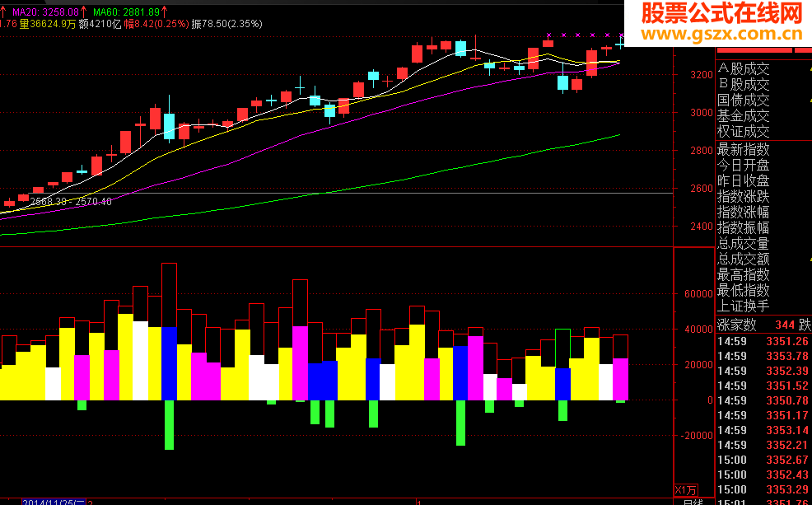Select the volume readout 量36624.9万
Viewport: 812px width, 505px height.
pos(47,24)
